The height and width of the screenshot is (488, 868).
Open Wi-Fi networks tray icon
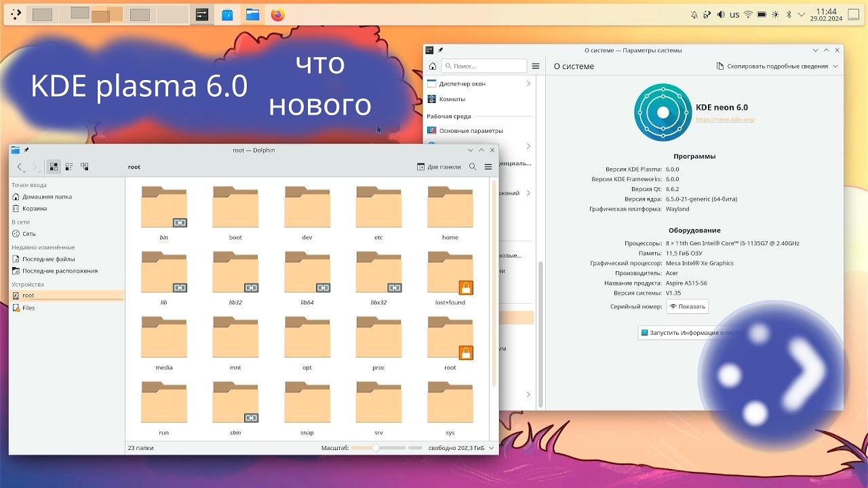pyautogui.click(x=748, y=14)
